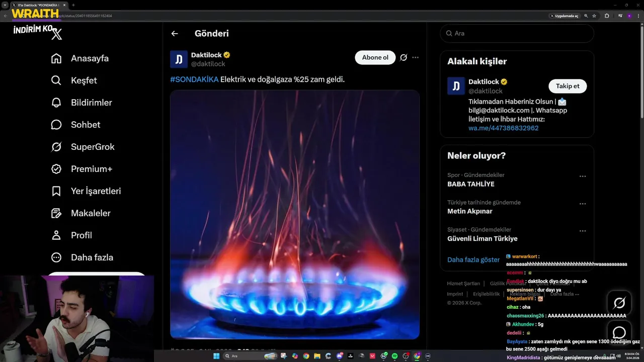Open wa.me/447386832962 link
Viewport: 644px width, 362px height.
click(503, 128)
